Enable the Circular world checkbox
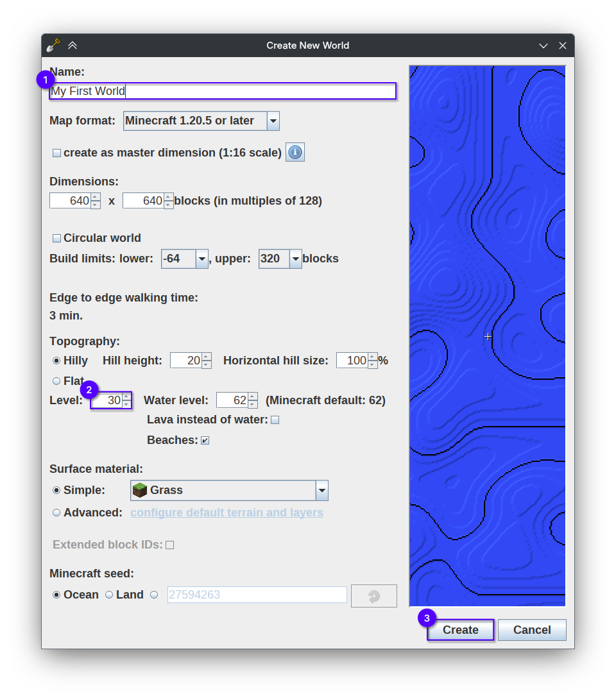The height and width of the screenshot is (698, 616). coord(57,238)
